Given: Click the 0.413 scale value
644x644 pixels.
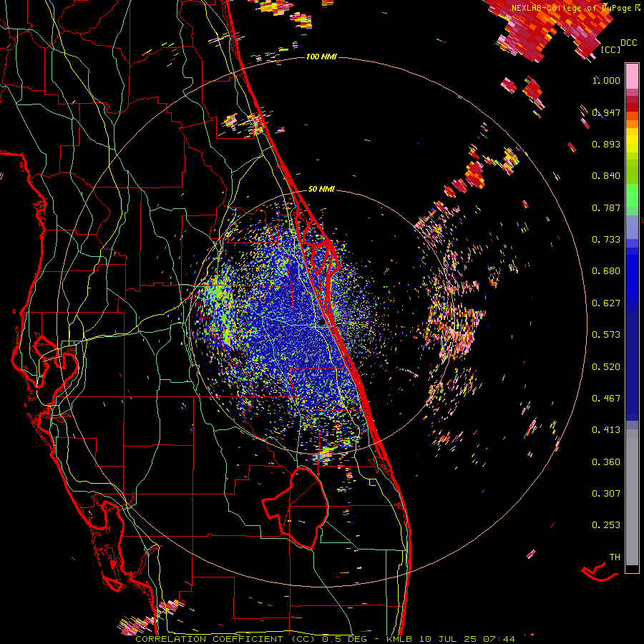Looking at the screenshot, I should [606, 430].
